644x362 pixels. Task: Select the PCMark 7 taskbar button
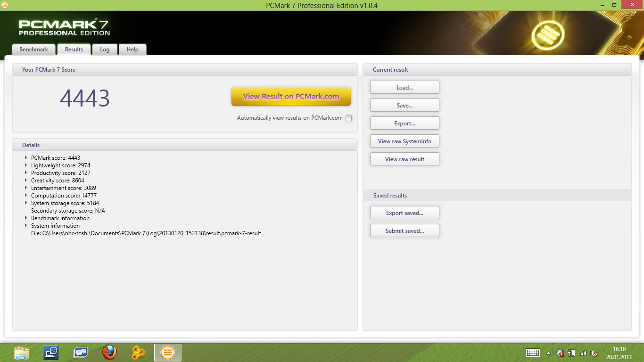click(168, 353)
